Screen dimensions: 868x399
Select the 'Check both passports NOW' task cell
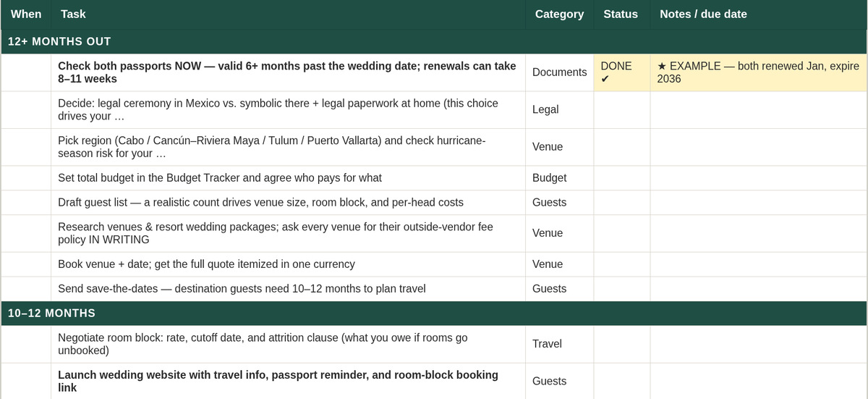point(289,72)
